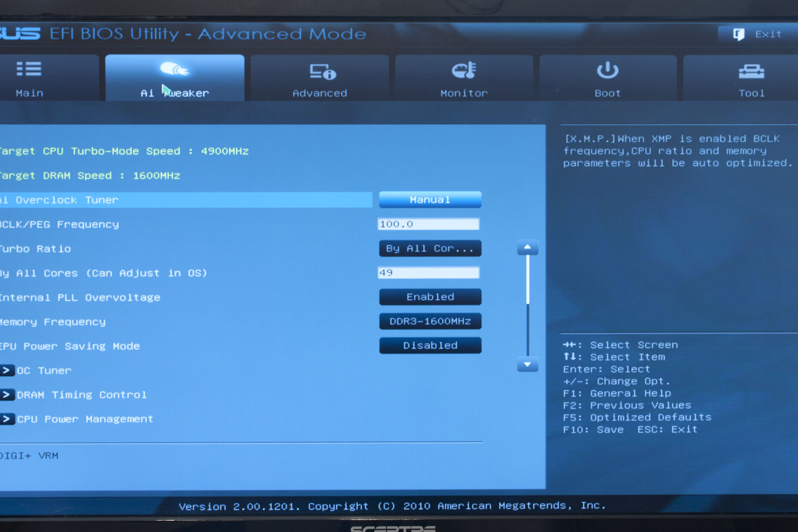Click the F1: General Help hint
The height and width of the screenshot is (532, 798).
coord(617,393)
